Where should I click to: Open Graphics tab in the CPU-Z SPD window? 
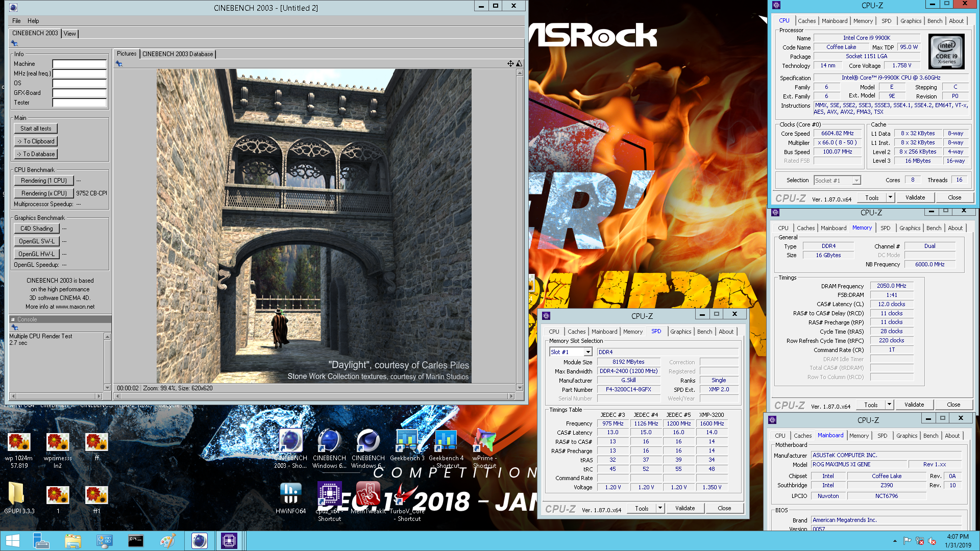point(680,332)
